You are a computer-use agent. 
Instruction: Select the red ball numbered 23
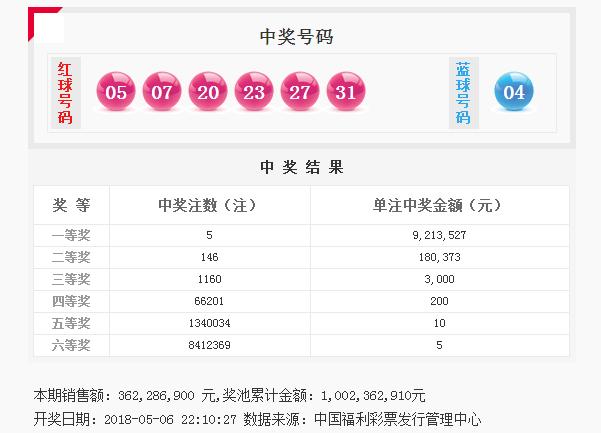click(254, 92)
